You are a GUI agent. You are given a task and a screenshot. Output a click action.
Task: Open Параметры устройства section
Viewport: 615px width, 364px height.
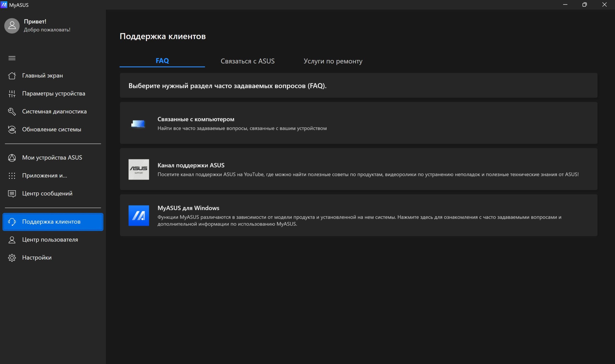tap(53, 93)
